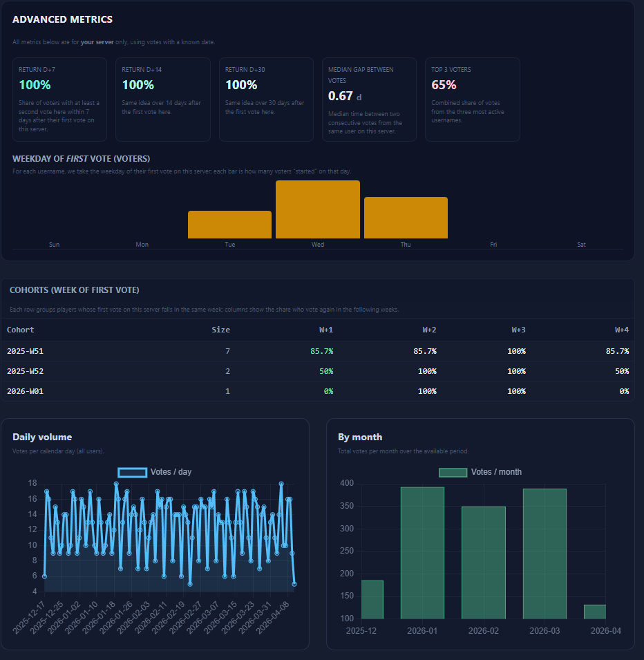The height and width of the screenshot is (660, 644).
Task: Click the Votes / day legend color box
Action: [x=132, y=472]
